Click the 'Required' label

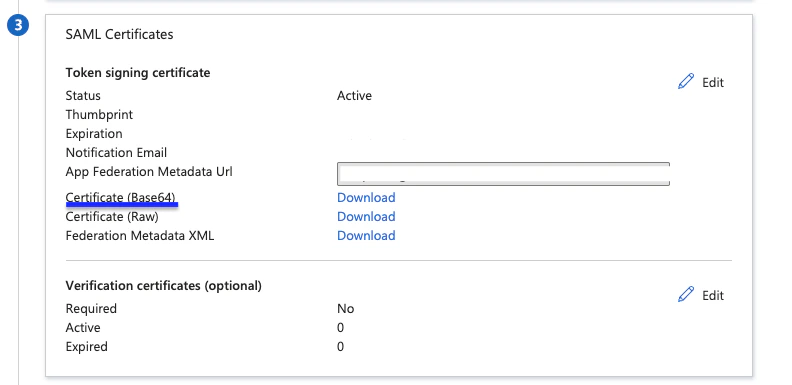tap(91, 309)
